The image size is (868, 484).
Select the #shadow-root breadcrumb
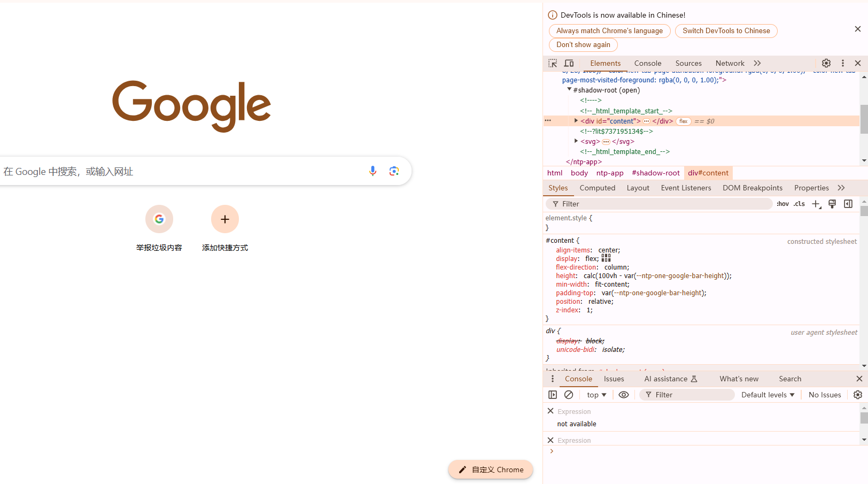tap(656, 173)
